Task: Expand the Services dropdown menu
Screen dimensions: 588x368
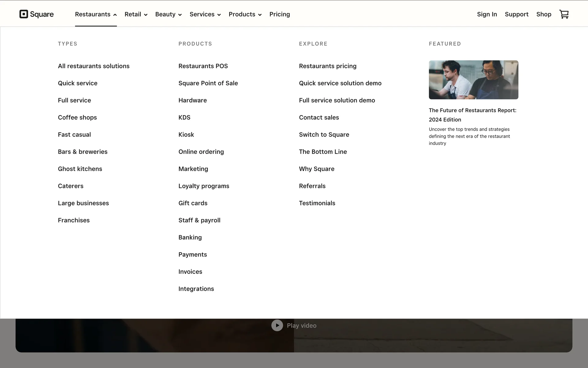Action: coord(205,14)
